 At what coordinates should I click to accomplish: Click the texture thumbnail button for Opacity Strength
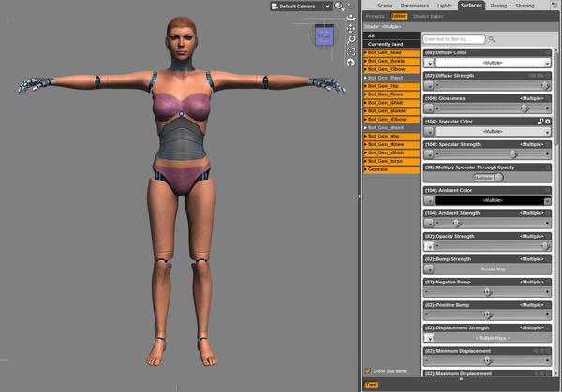click(429, 246)
